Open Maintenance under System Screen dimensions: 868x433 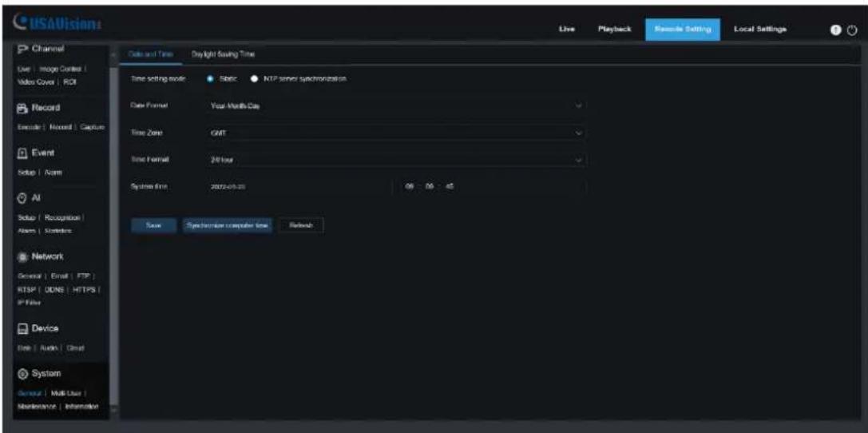pos(38,407)
